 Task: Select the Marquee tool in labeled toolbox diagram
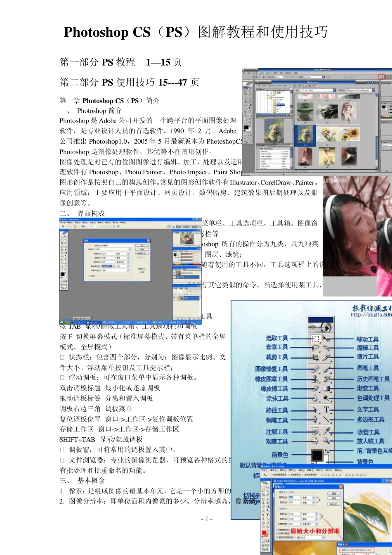[315, 339]
